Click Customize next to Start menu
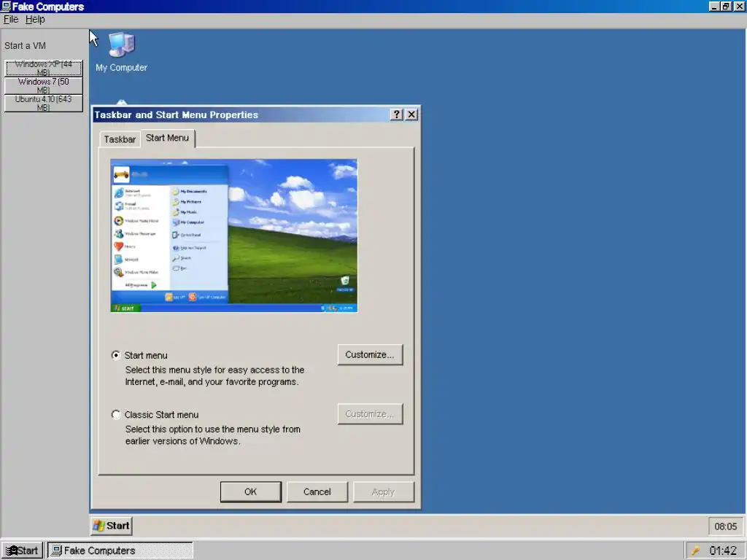The height and width of the screenshot is (560, 747). coord(370,355)
